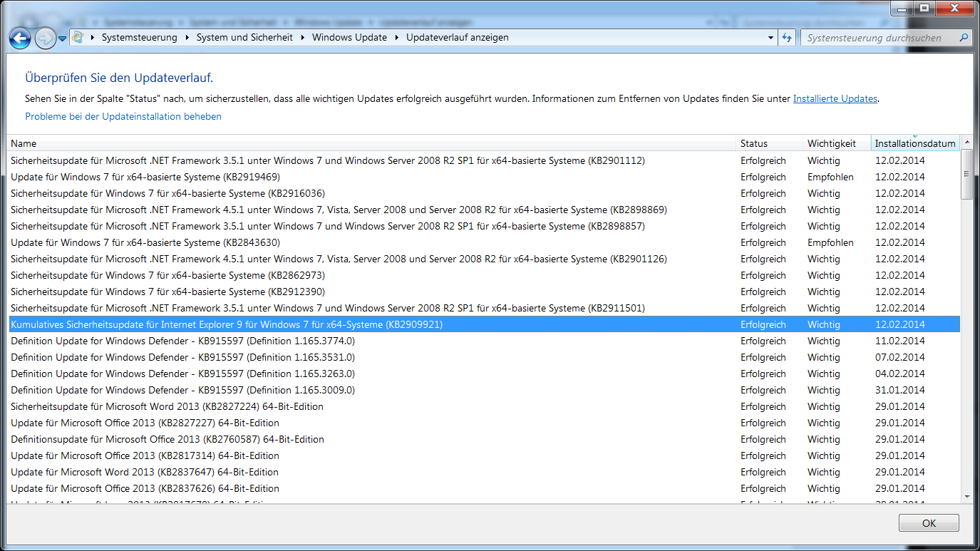Select .NET Framework 4.5.1 KB2901126 row
The image size is (980, 551).
click(484, 259)
